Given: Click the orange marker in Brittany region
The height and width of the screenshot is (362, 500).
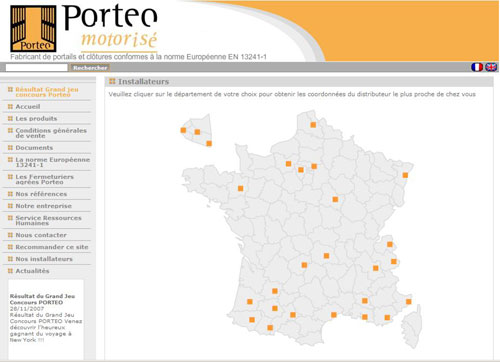Looking at the screenshot, I should click(x=240, y=188).
